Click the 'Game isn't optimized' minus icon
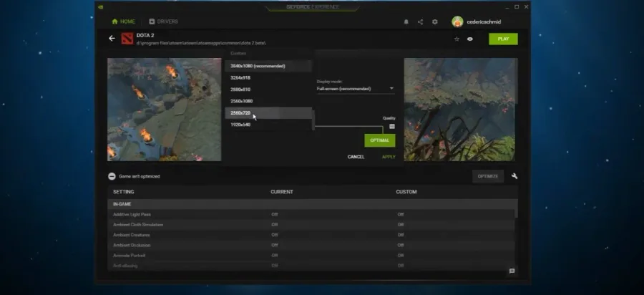The image size is (644, 295). coord(112,176)
